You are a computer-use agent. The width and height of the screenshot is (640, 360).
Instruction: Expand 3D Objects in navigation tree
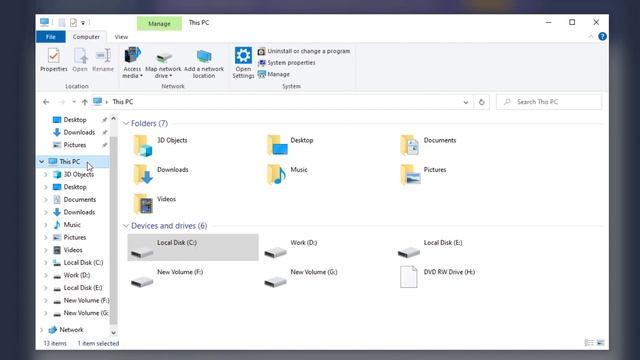(x=46, y=174)
